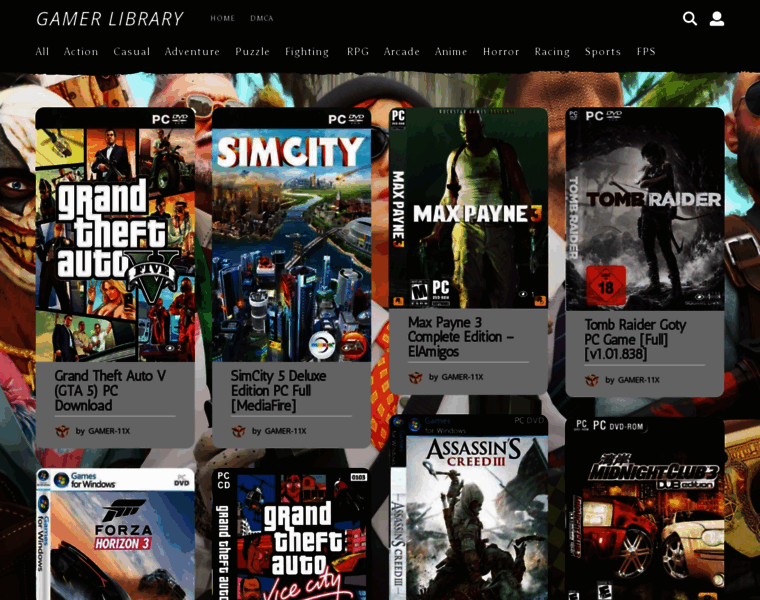Switch to the Fighting category
Screen dimensions: 760x600
[307, 52]
